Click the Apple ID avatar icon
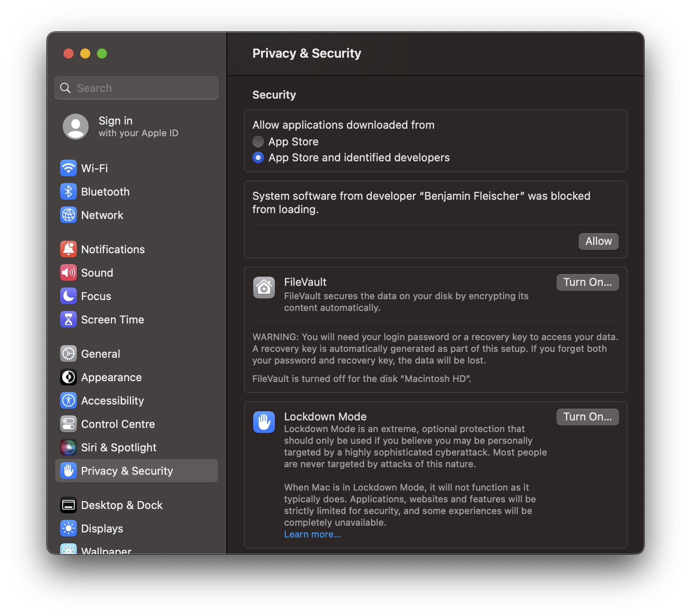Viewport: 691px width, 616px height. pyautogui.click(x=76, y=127)
